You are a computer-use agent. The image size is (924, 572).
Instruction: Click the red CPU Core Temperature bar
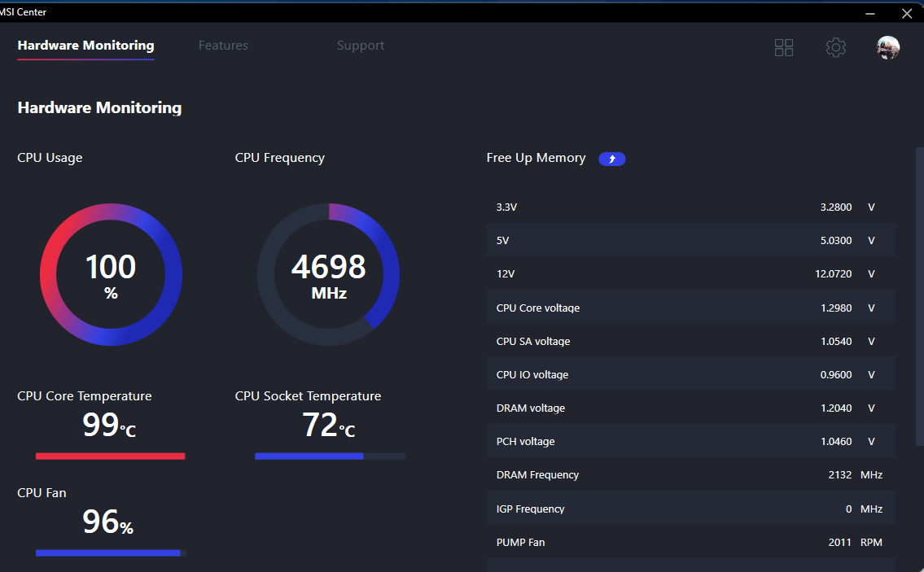[110, 456]
